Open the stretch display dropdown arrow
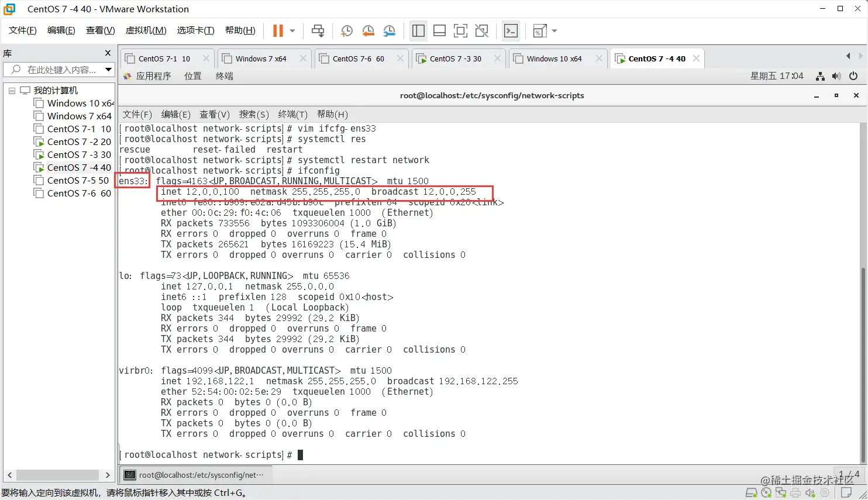 (554, 30)
